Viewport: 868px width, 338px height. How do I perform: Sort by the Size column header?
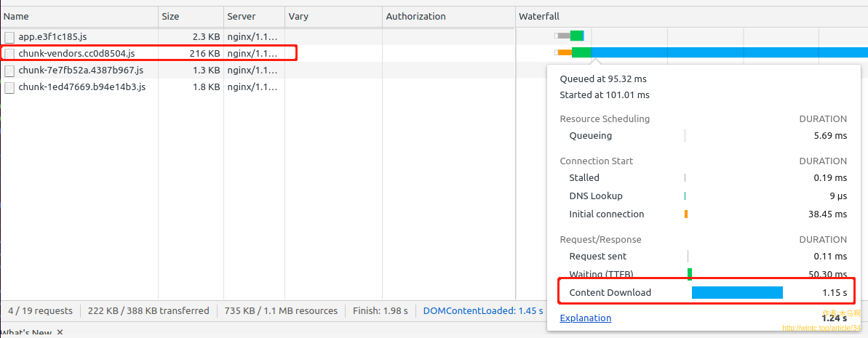[191, 17]
